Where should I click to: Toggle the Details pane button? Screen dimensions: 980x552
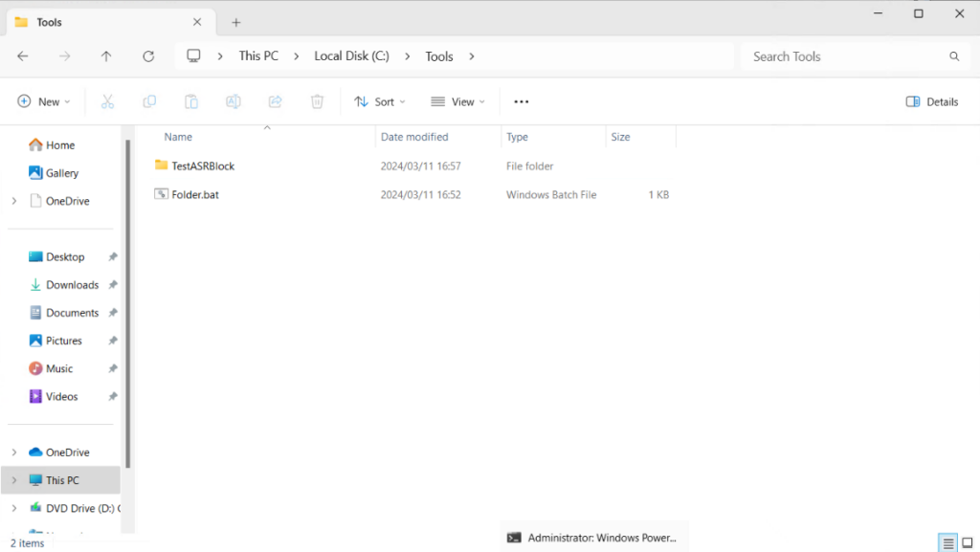[x=930, y=100]
